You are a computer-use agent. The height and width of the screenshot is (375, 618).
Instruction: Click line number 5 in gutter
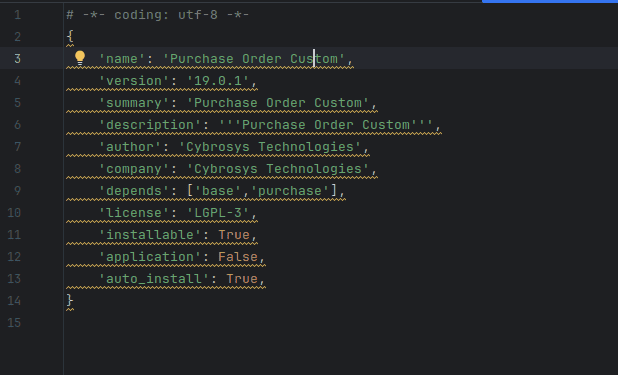click(x=17, y=103)
